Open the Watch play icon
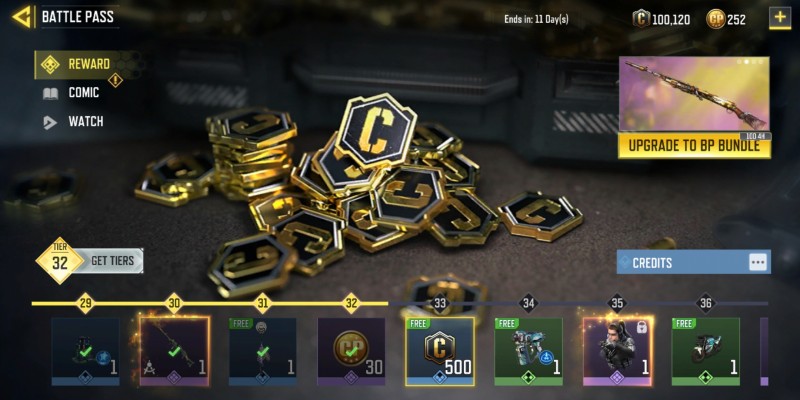 click(x=50, y=122)
